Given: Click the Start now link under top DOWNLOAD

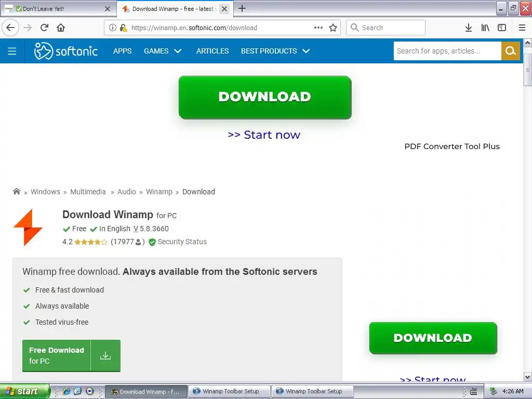Looking at the screenshot, I should [264, 135].
